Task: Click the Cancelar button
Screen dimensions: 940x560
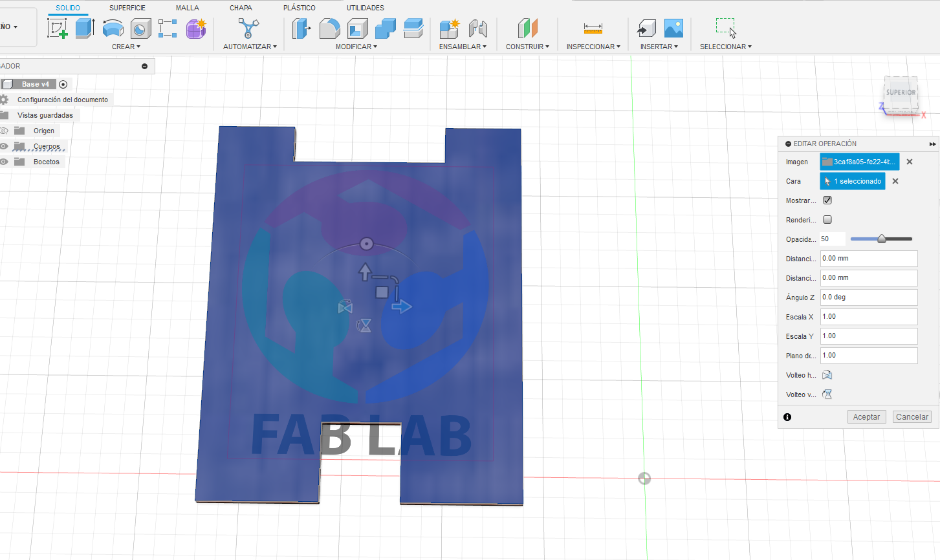Action: 912,417
